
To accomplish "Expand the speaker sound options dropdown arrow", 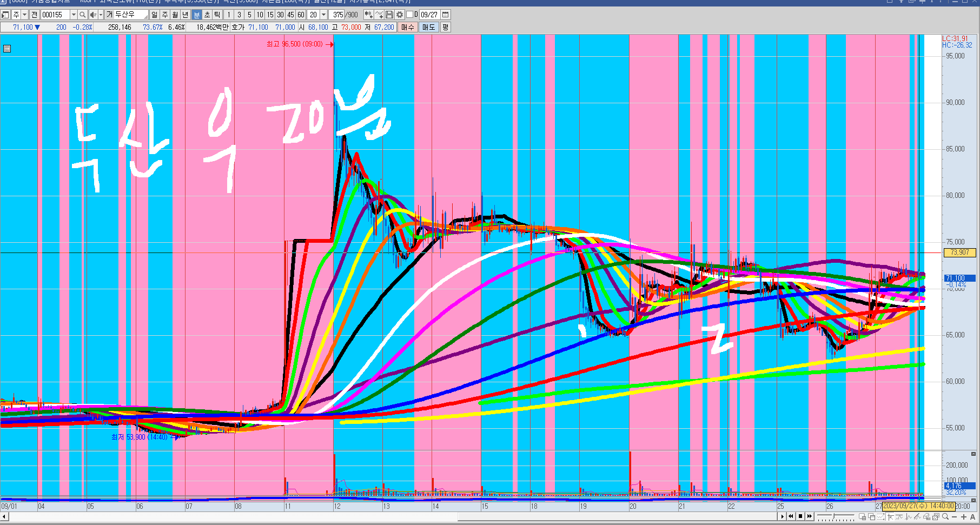I will point(101,15).
